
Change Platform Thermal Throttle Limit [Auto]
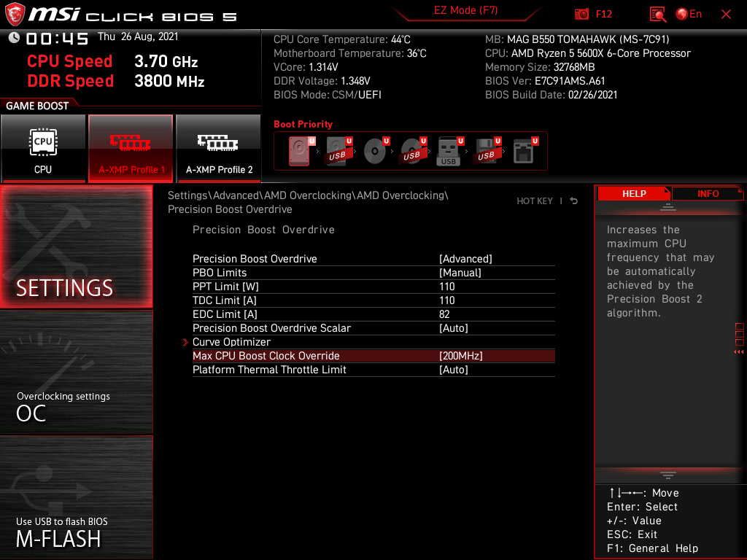[373, 370]
